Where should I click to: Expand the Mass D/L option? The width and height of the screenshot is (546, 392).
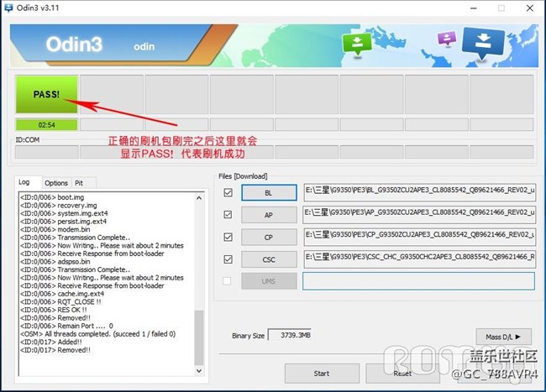pos(503,336)
